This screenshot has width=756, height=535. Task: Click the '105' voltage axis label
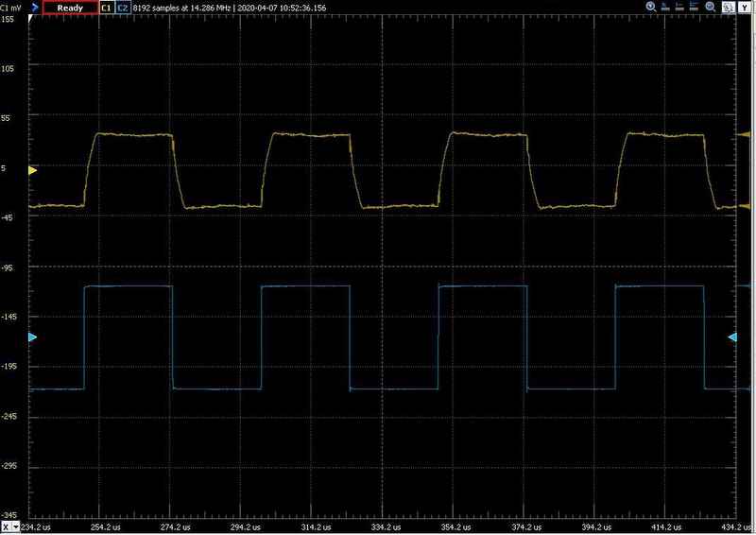8,69
